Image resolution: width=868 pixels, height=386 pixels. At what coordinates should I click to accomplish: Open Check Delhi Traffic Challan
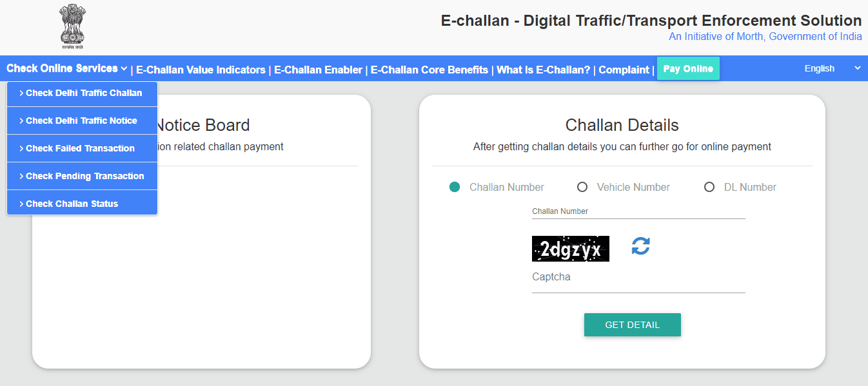(x=83, y=93)
